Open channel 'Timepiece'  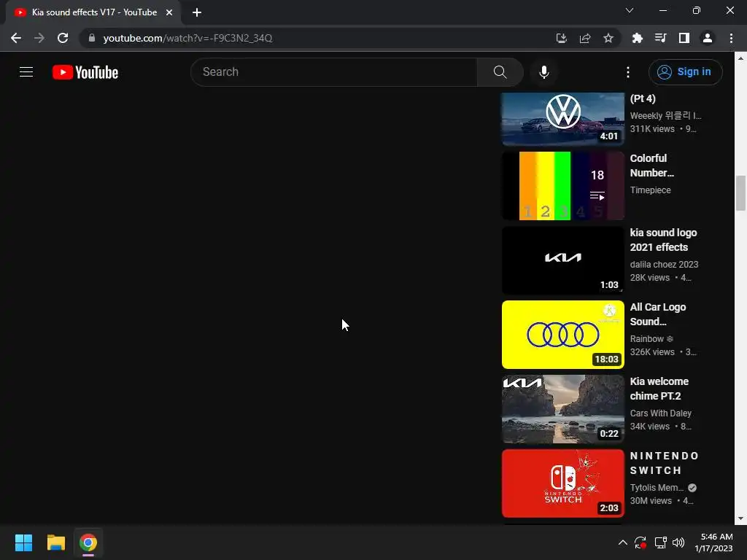650,190
